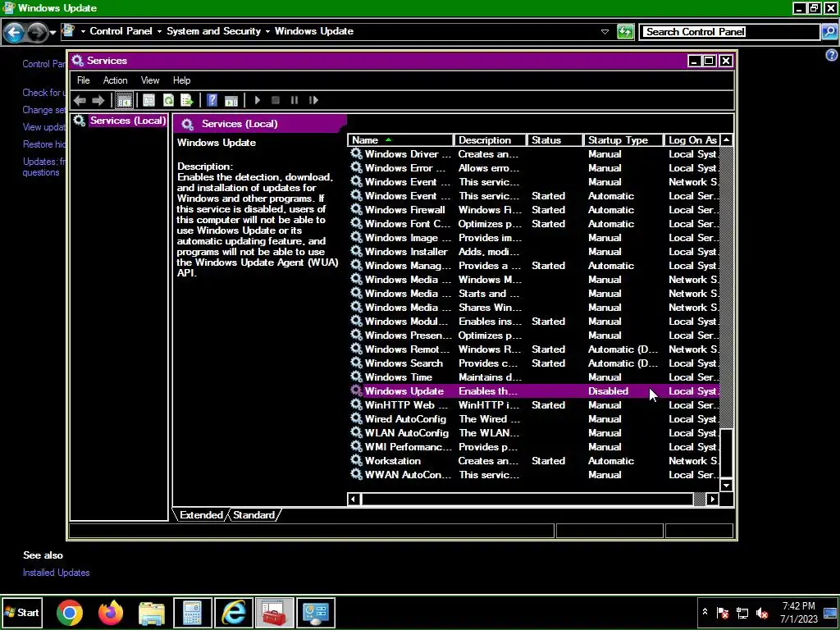Open the Properties toolbar icon in Services
The height and width of the screenshot is (630, 840).
(149, 100)
